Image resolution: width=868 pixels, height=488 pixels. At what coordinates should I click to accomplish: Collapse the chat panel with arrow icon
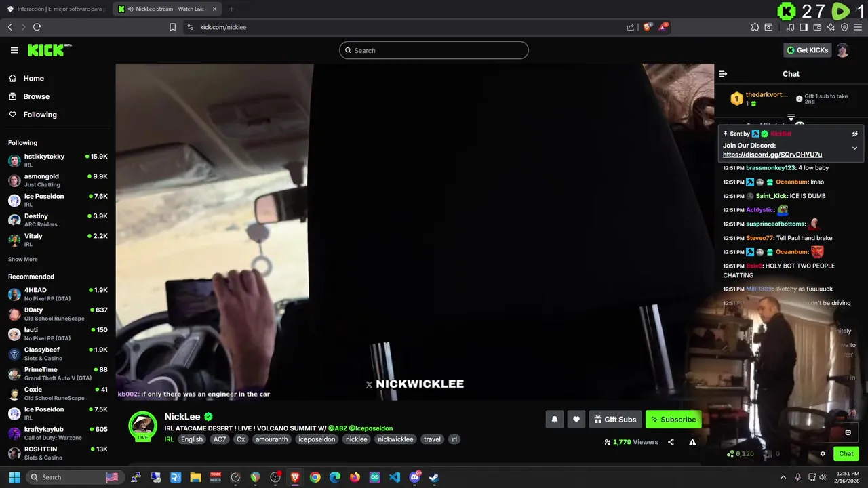click(723, 74)
